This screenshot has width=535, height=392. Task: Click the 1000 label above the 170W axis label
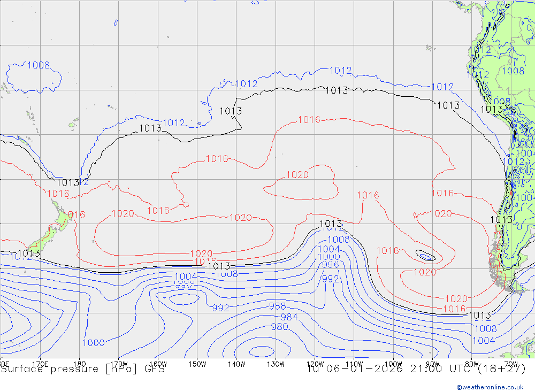click(94, 343)
